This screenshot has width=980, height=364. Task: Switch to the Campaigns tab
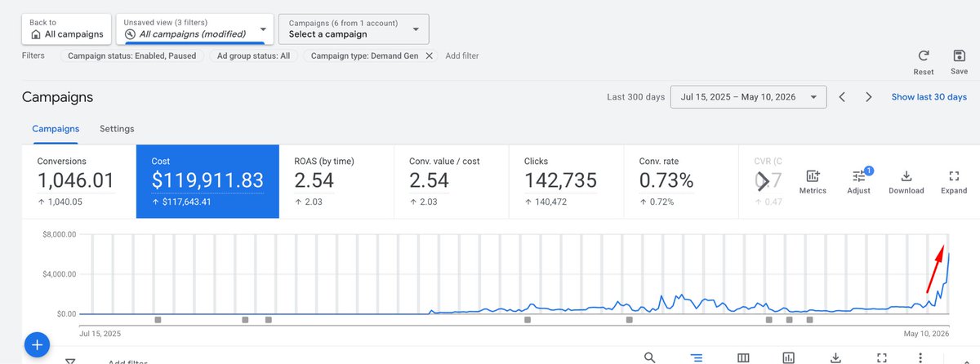pos(56,129)
